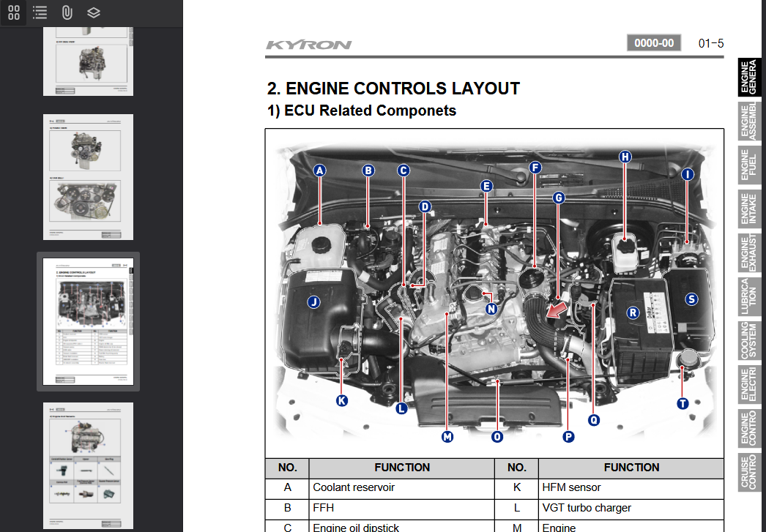
Task: Click callout marker D on the engine diagram
Action: (425, 206)
